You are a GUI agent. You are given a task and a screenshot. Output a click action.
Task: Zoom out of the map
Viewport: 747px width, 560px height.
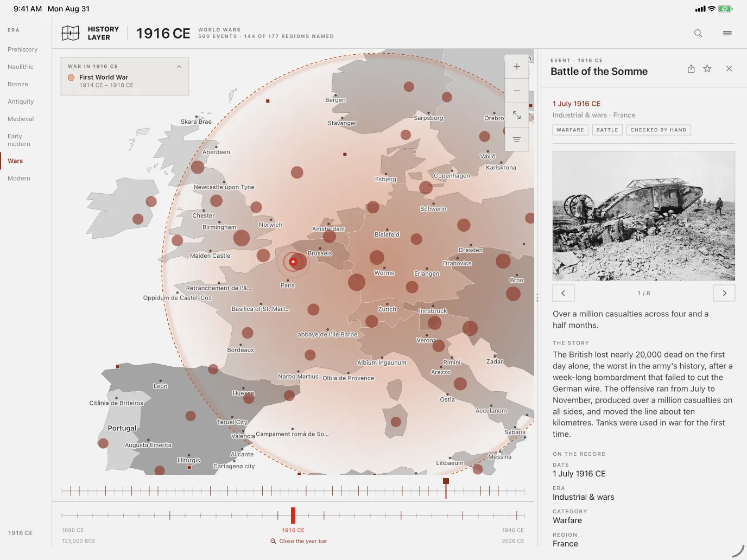[x=517, y=91]
